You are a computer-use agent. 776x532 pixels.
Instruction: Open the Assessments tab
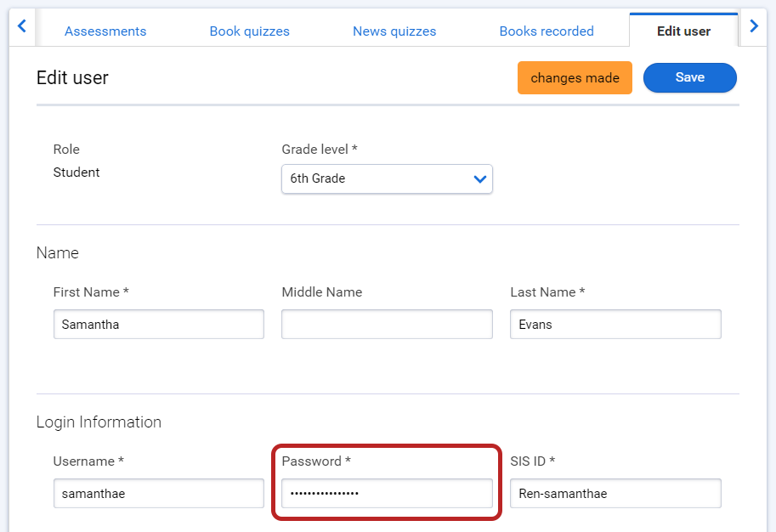tap(105, 31)
